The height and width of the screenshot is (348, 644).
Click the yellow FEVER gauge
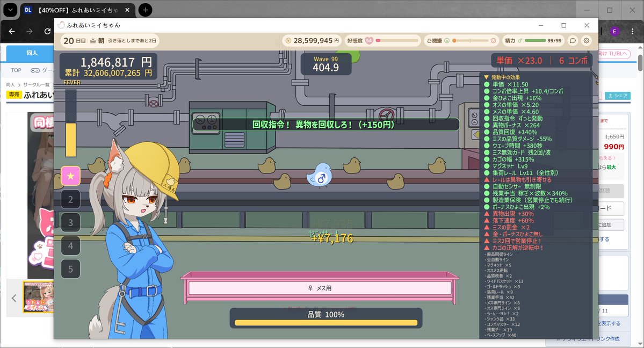71,124
